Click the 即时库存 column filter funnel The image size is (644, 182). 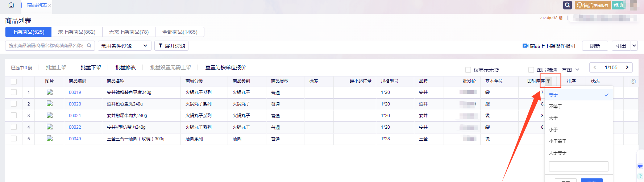tap(549, 81)
